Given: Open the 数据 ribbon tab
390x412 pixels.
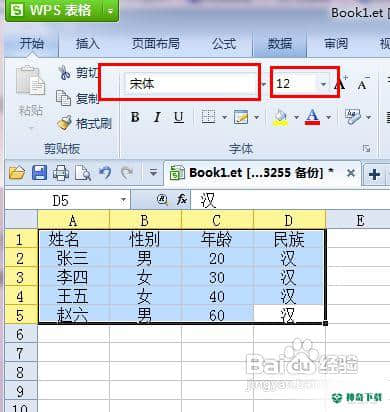Looking at the screenshot, I should point(280,43).
